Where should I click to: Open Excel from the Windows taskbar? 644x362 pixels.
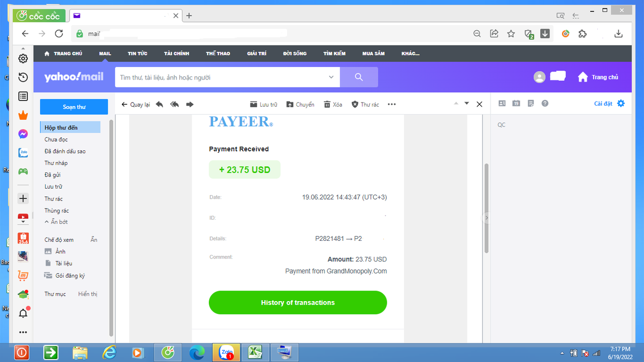[x=256, y=352]
